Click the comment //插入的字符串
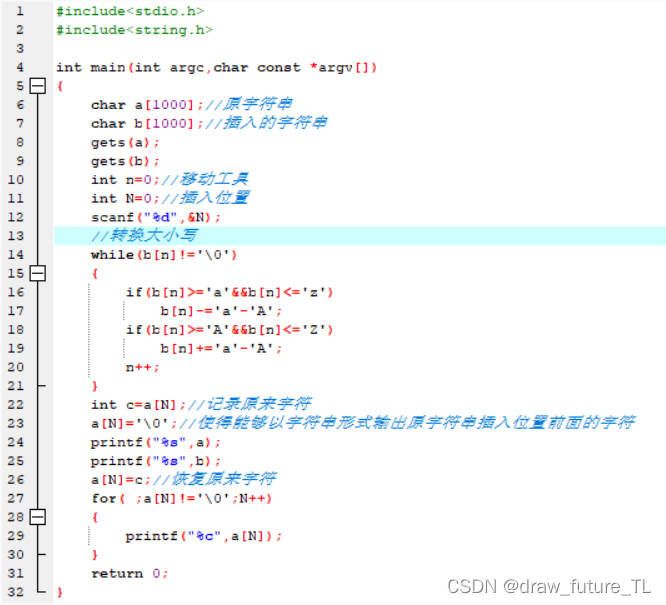Image resolution: width=666 pixels, height=605 pixels. click(266, 123)
